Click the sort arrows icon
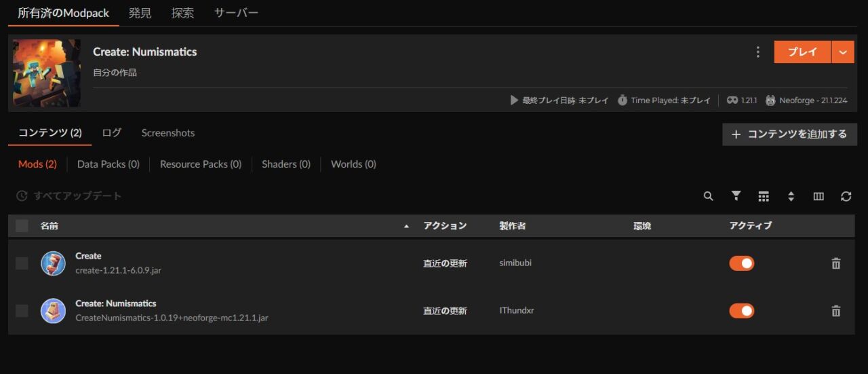Viewport: 868px width, 374px height. [x=791, y=196]
